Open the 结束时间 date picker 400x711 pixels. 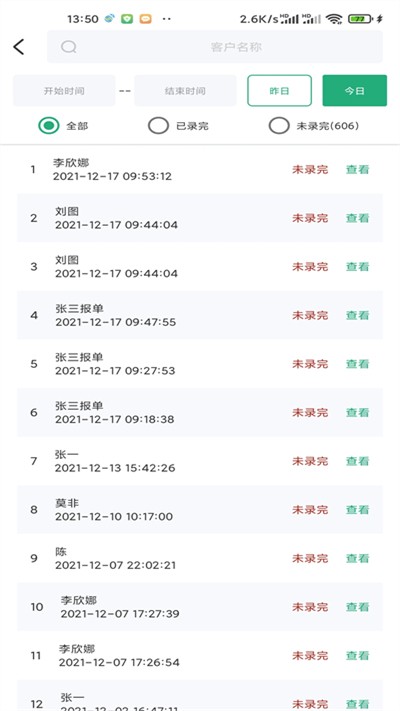click(x=185, y=91)
